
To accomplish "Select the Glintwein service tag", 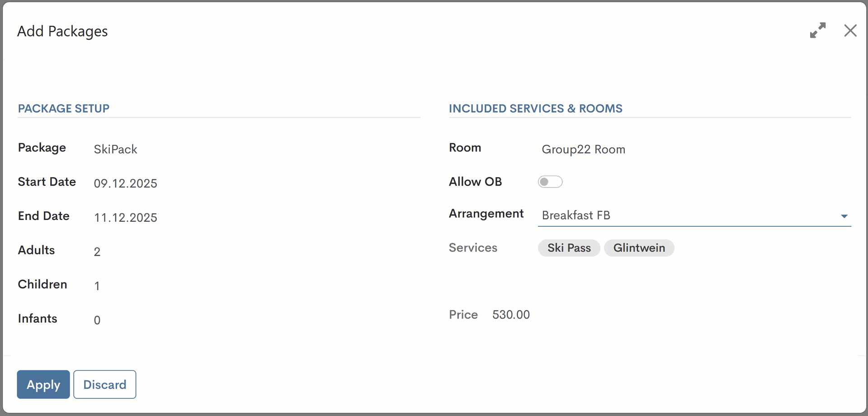I will (639, 248).
